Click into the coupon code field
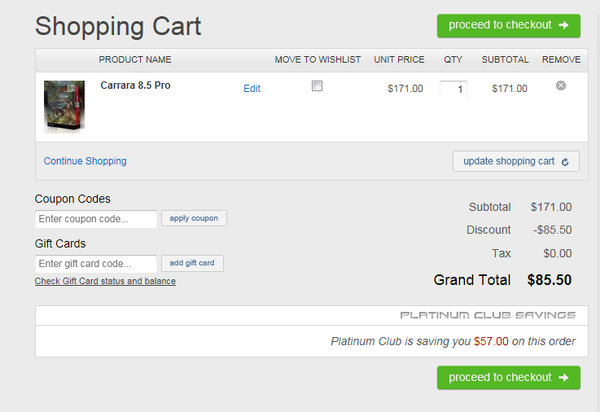 pyautogui.click(x=96, y=219)
